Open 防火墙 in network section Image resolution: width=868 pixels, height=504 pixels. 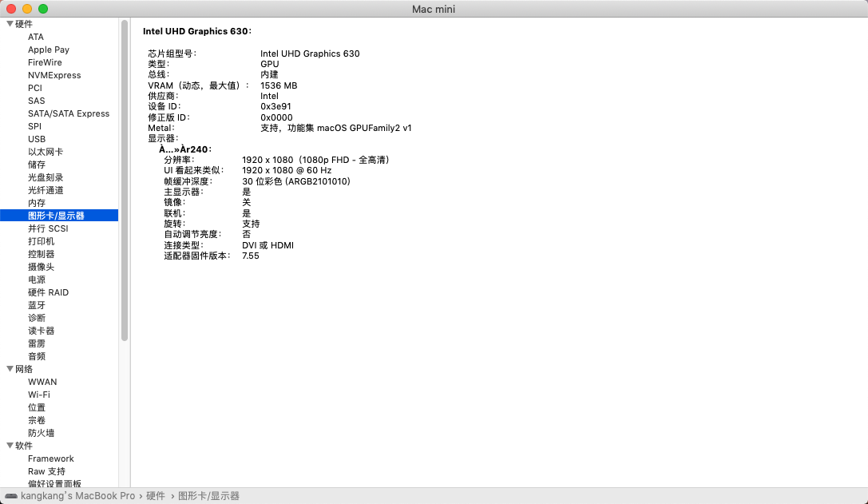(41, 433)
